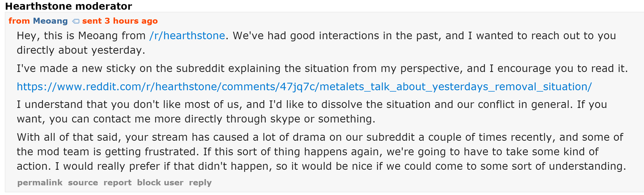
Task: Click the 'With all of that said' paragraph
Action: 321,151
